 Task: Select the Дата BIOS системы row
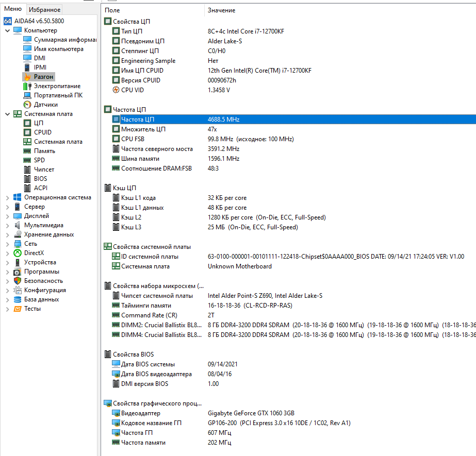point(294,364)
